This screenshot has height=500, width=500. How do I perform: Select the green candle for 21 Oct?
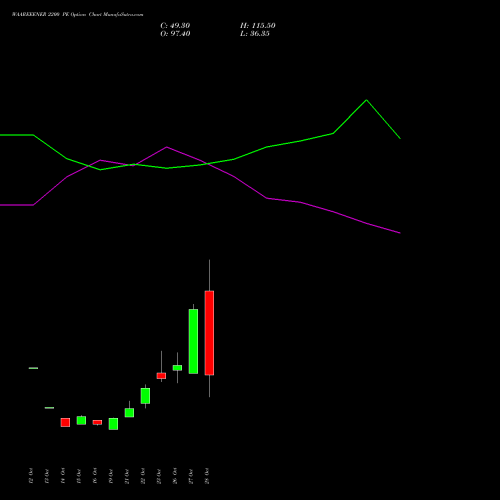(x=129, y=412)
